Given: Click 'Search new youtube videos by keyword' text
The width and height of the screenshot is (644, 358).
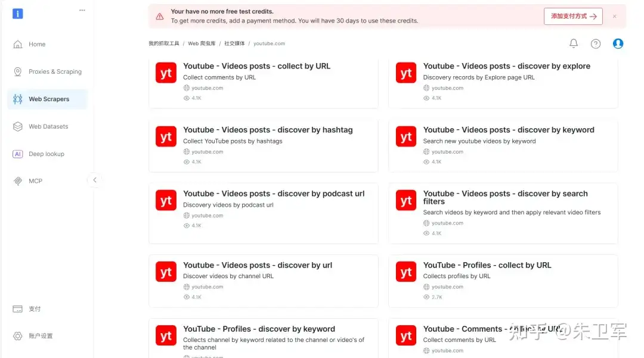Looking at the screenshot, I should pos(479,141).
